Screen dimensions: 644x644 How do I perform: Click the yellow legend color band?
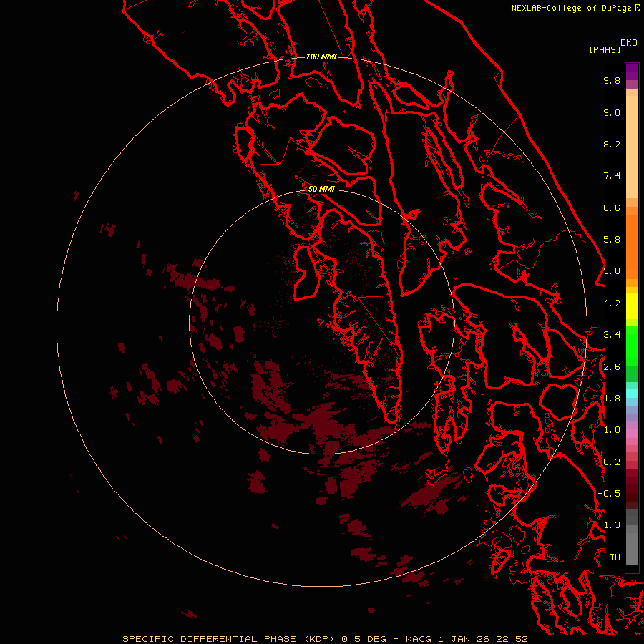(x=632, y=306)
